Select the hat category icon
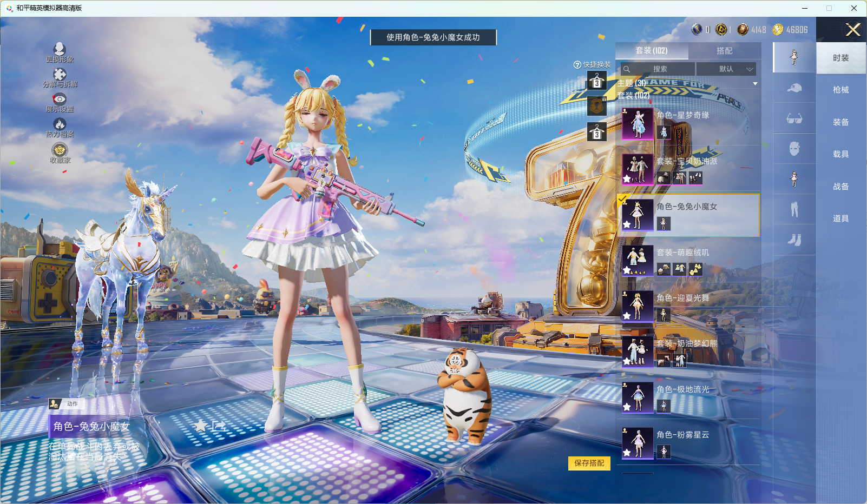The image size is (867, 504). [794, 88]
